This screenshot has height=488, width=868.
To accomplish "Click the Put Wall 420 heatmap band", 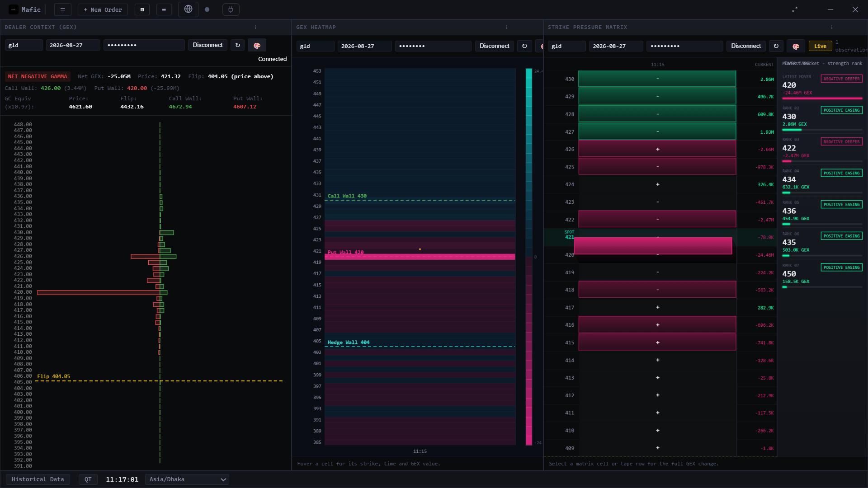I will point(420,257).
